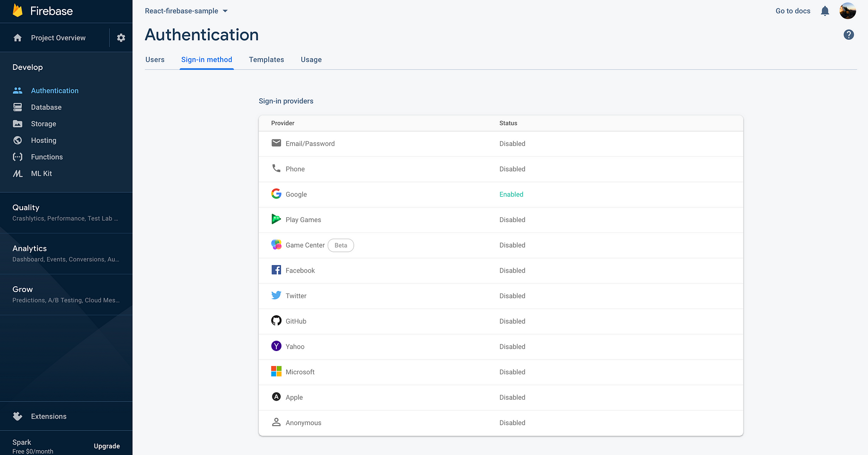Select the Sign-in method tab
The width and height of the screenshot is (868, 455).
click(x=207, y=60)
